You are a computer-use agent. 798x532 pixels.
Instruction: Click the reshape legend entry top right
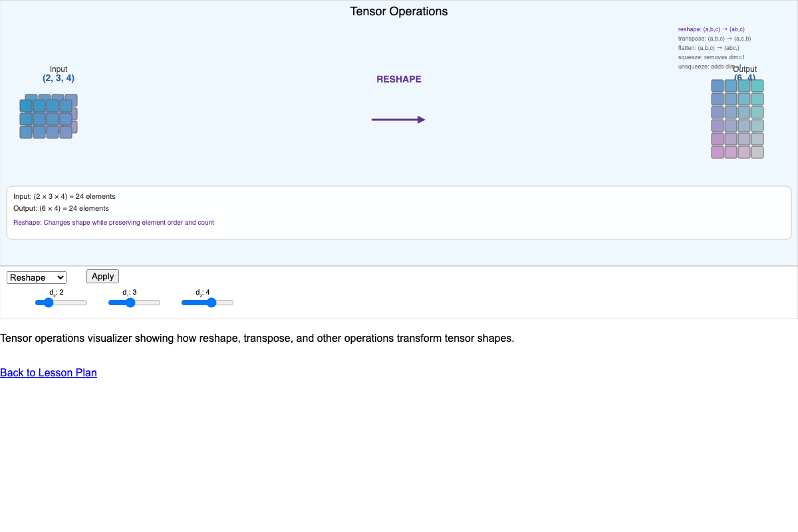(x=711, y=29)
